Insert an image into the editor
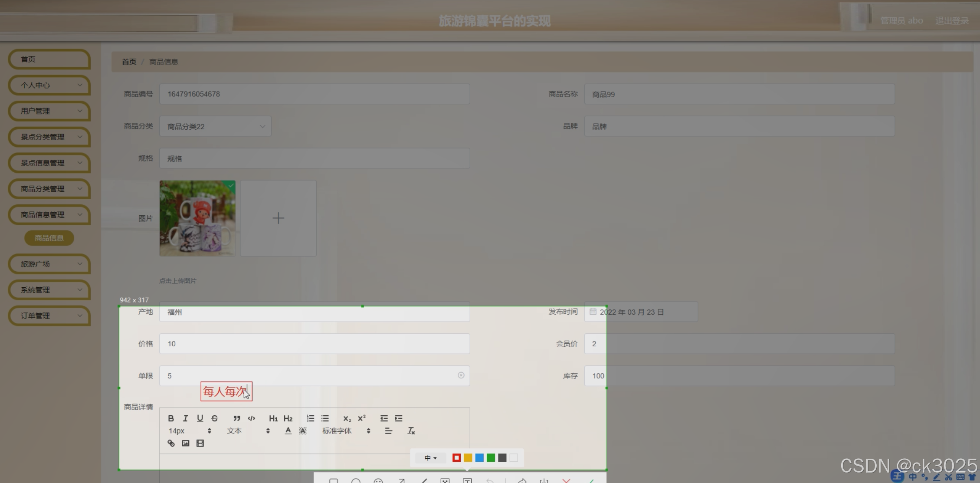The image size is (980, 483). point(186,443)
